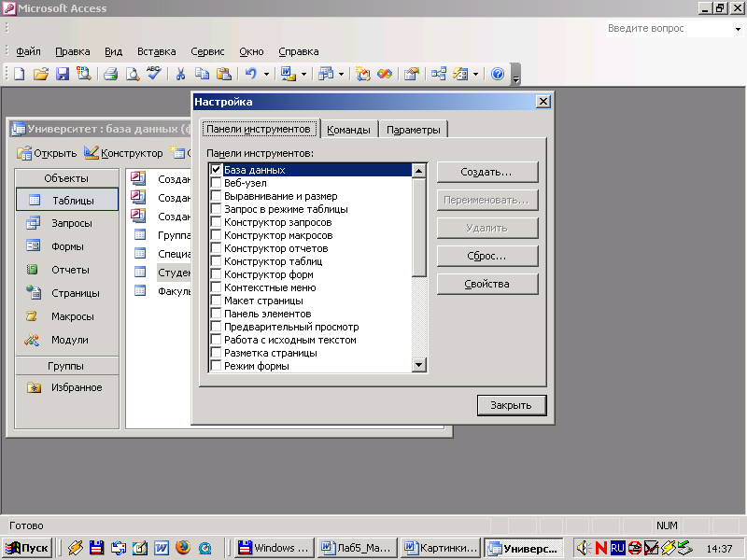Click the Введите вопрос input field
The width and height of the screenshot is (747, 560).
coord(669,29)
